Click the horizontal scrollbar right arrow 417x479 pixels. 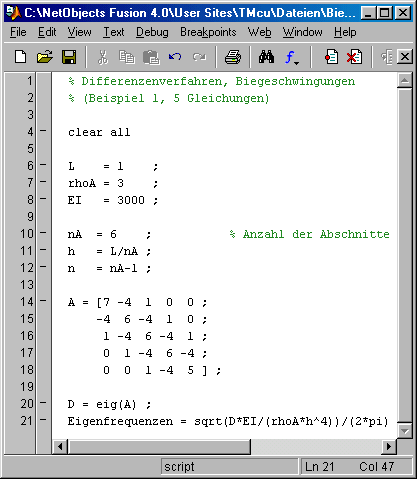click(x=389, y=446)
